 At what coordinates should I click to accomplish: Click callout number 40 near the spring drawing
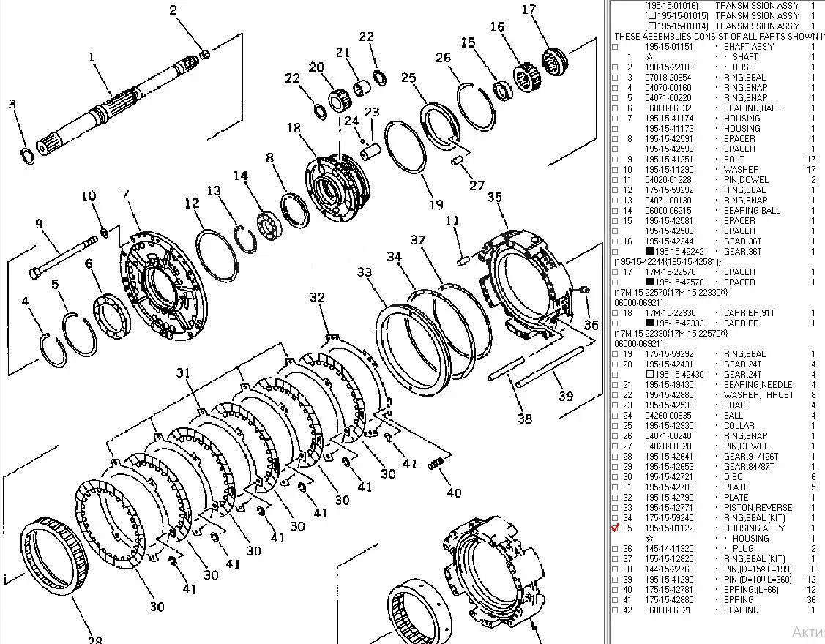click(x=454, y=493)
